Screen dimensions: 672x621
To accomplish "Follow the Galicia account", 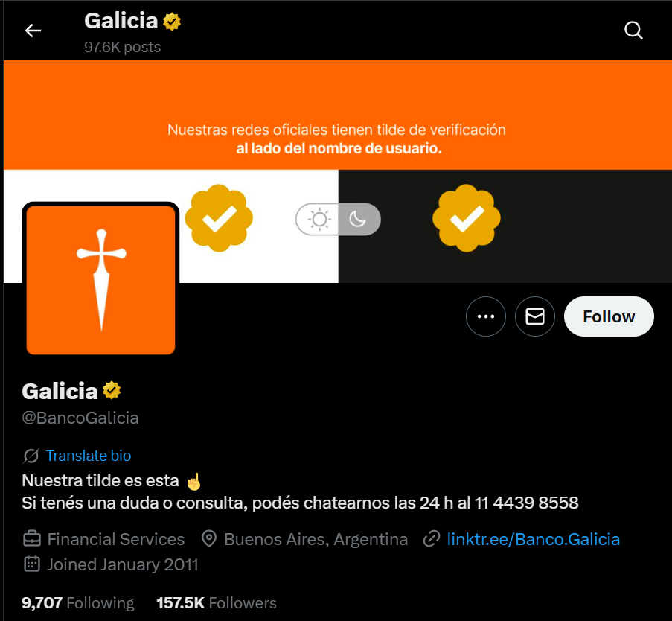I will click(609, 316).
